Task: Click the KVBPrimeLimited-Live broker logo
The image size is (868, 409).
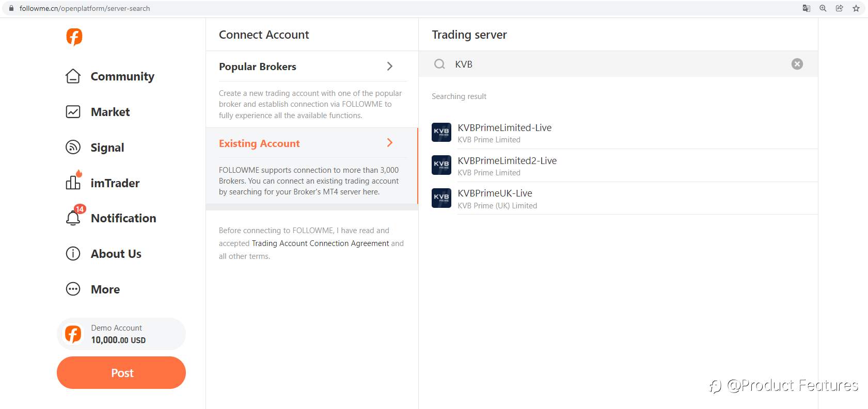Action: tap(441, 132)
